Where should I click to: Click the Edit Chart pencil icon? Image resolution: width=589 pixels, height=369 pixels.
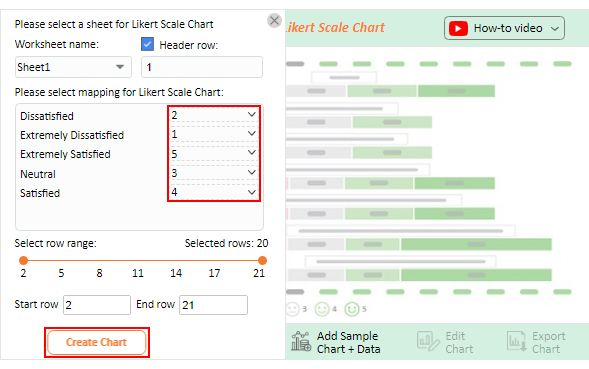(428, 341)
